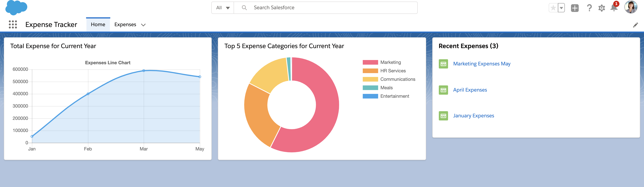Open Setup via the gear icon
Image resolution: width=644 pixels, height=187 pixels.
(x=602, y=8)
